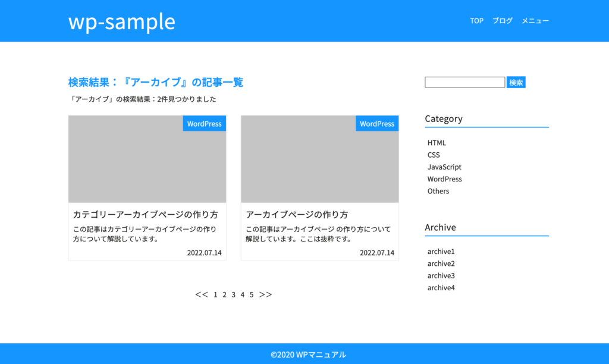Image resolution: width=609 pixels, height=364 pixels.
Task: Open the post titled カテゴリーアーカイブページの作り方
Action: (x=146, y=215)
